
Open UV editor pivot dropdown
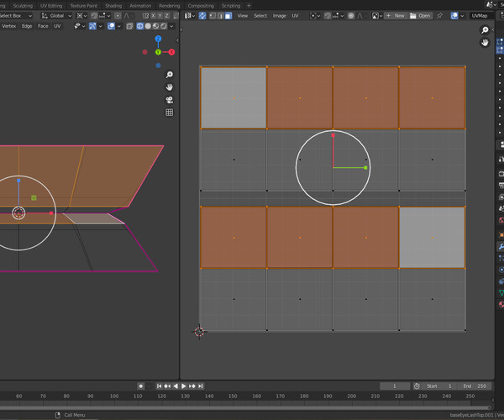pos(315,16)
